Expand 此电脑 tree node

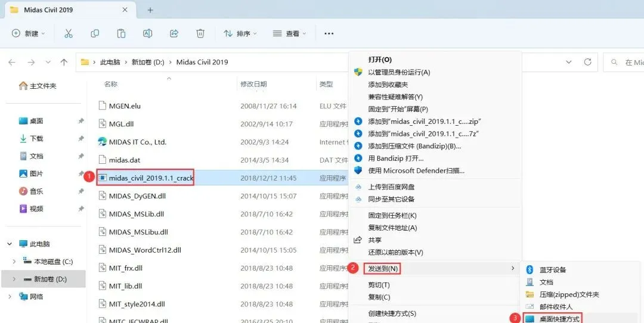[10, 244]
